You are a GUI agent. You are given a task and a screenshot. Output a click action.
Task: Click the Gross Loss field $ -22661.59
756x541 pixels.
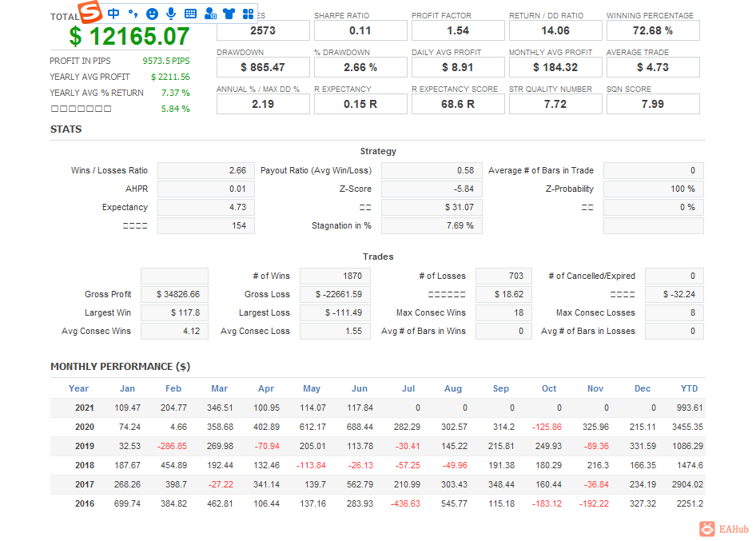335,294
